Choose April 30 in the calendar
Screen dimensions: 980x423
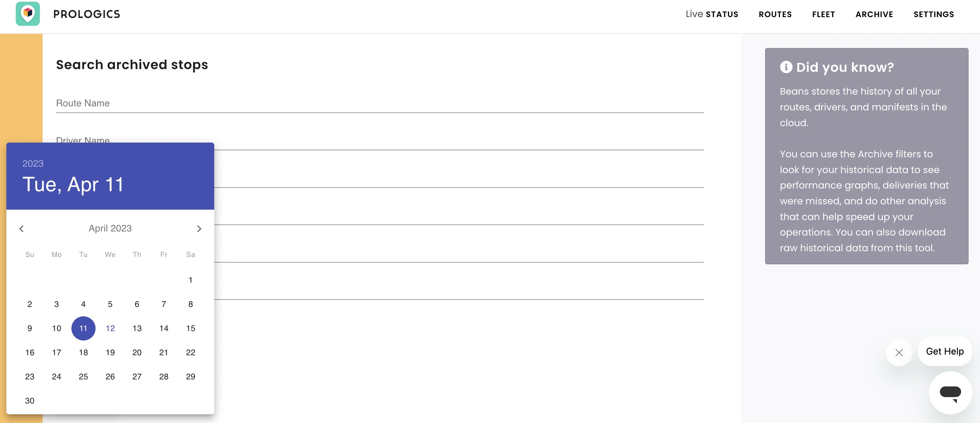(x=30, y=401)
